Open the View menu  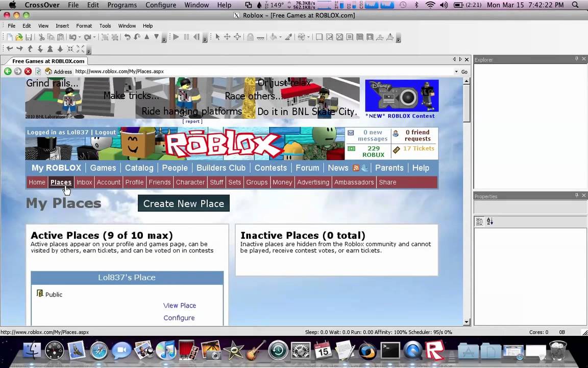(x=43, y=26)
